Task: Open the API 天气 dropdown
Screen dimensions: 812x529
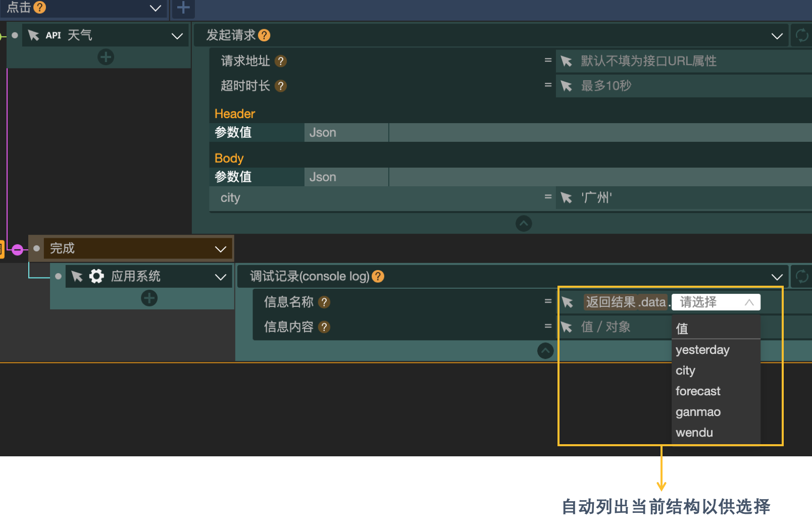Action: click(177, 36)
